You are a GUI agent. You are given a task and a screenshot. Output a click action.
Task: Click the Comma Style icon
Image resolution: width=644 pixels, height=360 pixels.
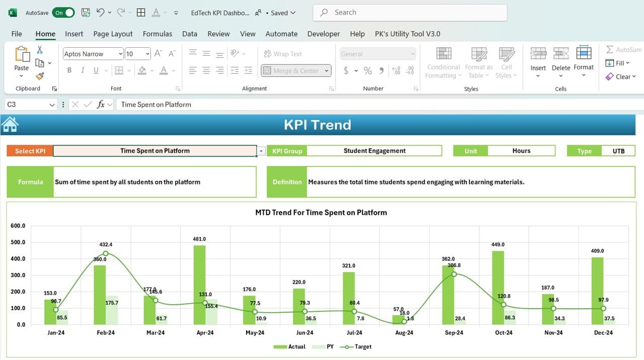pyautogui.click(x=381, y=70)
